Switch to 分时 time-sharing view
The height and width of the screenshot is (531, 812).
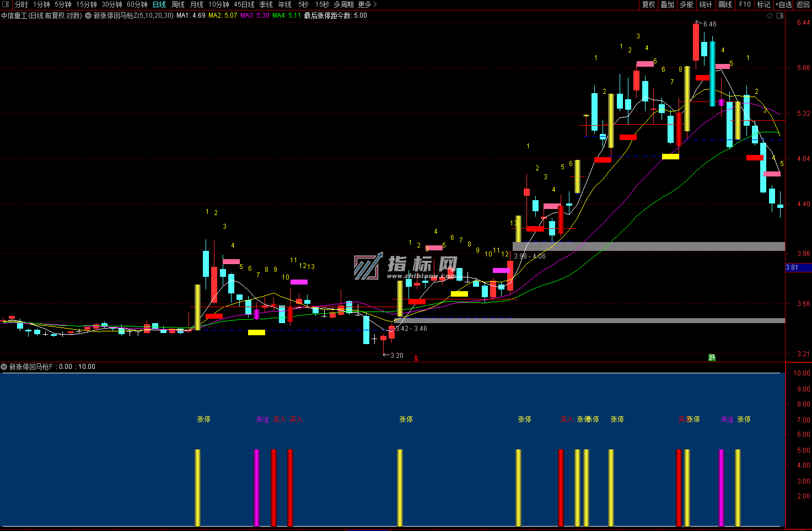[21, 4]
